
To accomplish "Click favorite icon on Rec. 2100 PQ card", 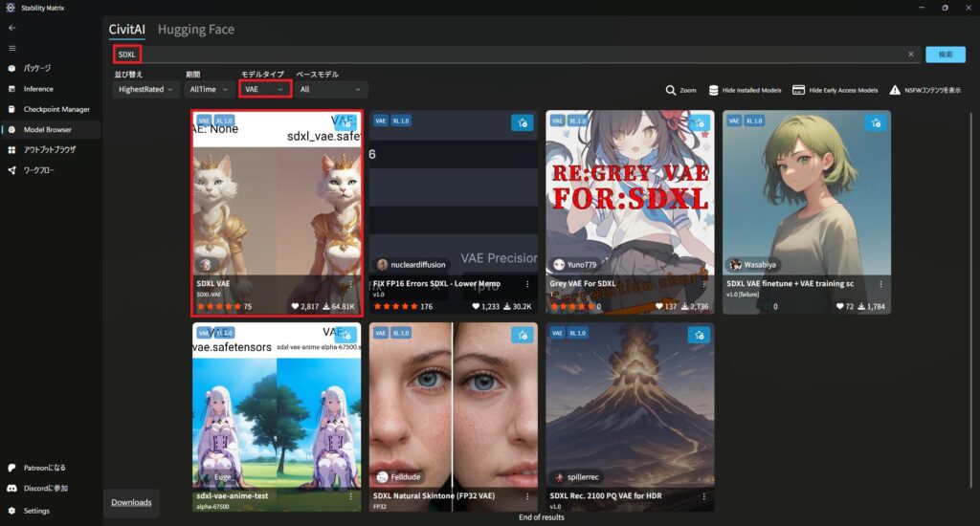I will pyautogui.click(x=700, y=336).
